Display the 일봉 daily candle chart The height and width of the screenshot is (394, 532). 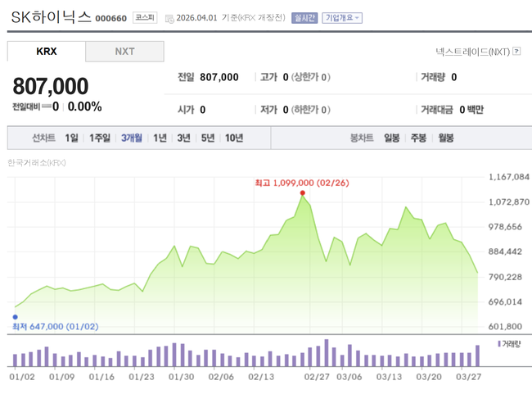pos(391,138)
